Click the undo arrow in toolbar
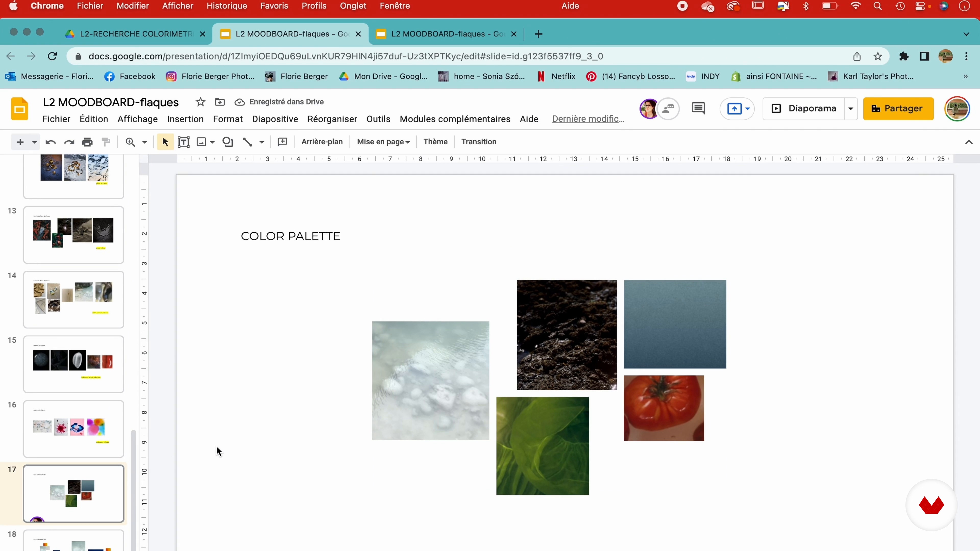 pyautogui.click(x=51, y=142)
